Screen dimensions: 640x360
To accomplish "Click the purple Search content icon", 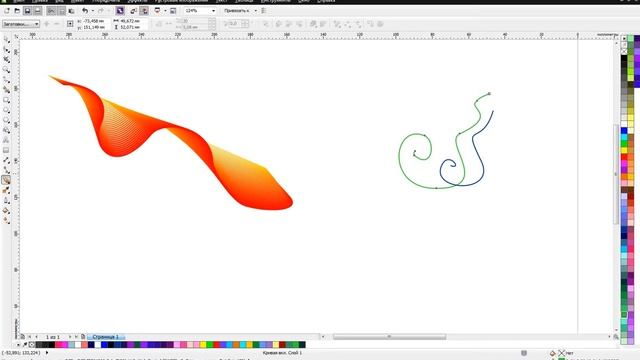I will click(x=120, y=11).
